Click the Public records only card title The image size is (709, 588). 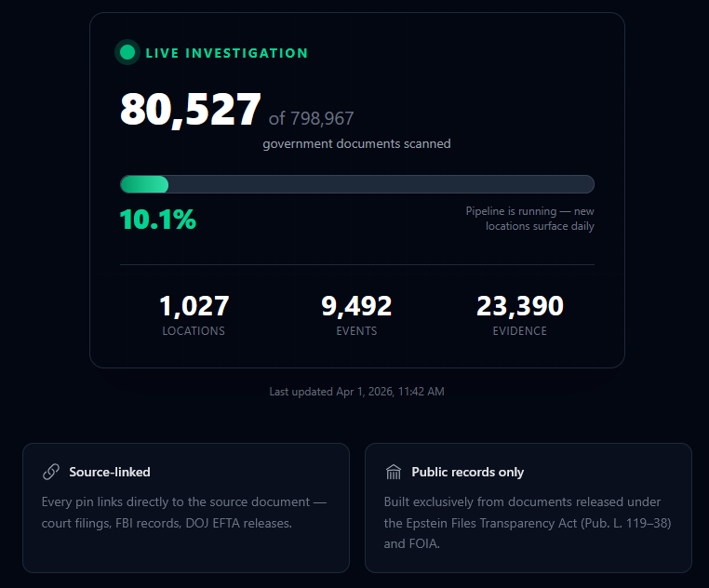pos(467,473)
